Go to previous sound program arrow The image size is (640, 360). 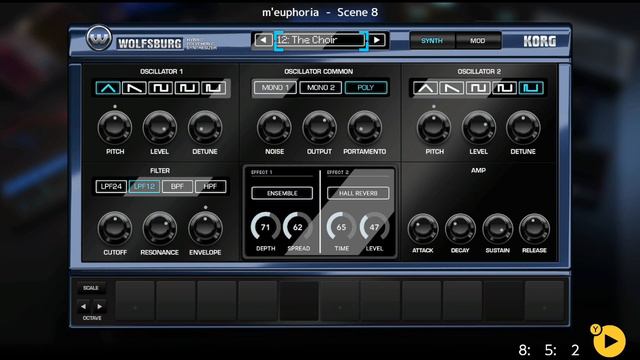(264, 40)
